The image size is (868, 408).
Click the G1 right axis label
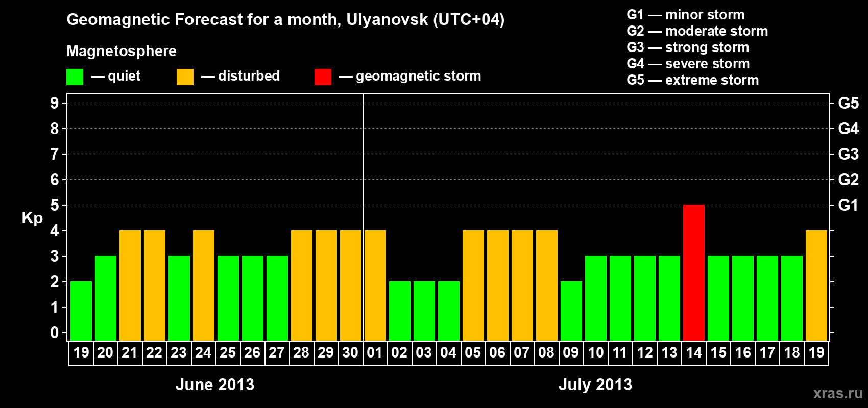(x=848, y=205)
